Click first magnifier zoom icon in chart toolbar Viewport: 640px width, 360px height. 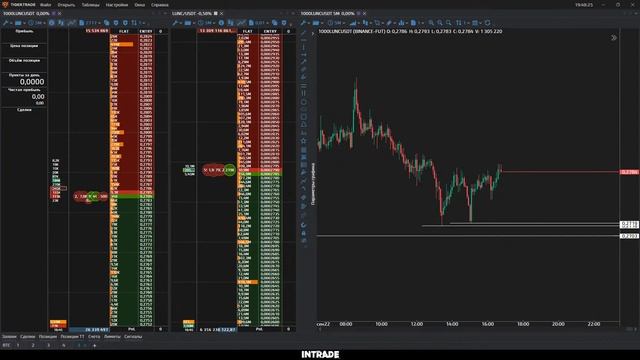coord(431,23)
